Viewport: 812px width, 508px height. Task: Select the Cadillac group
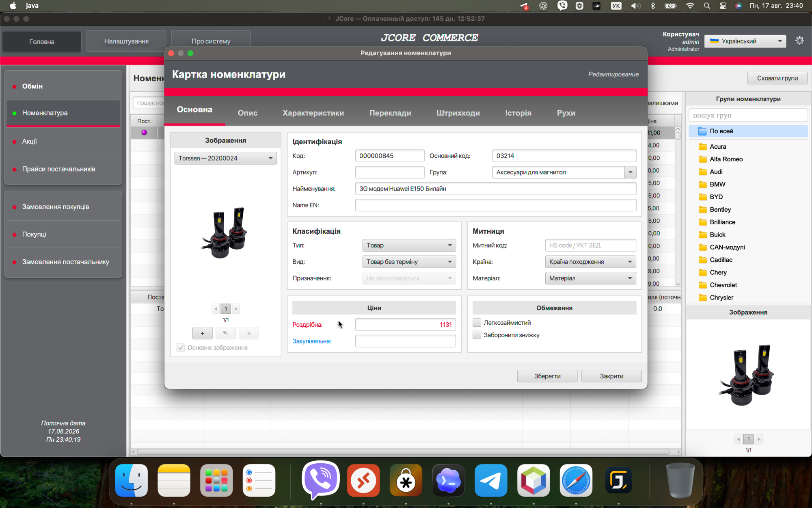(721, 260)
